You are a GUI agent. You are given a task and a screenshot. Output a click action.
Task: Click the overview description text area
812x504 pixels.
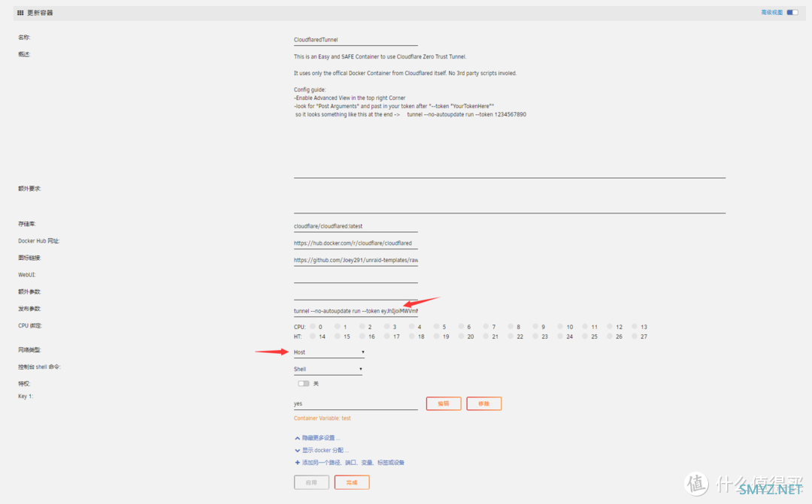(510, 114)
